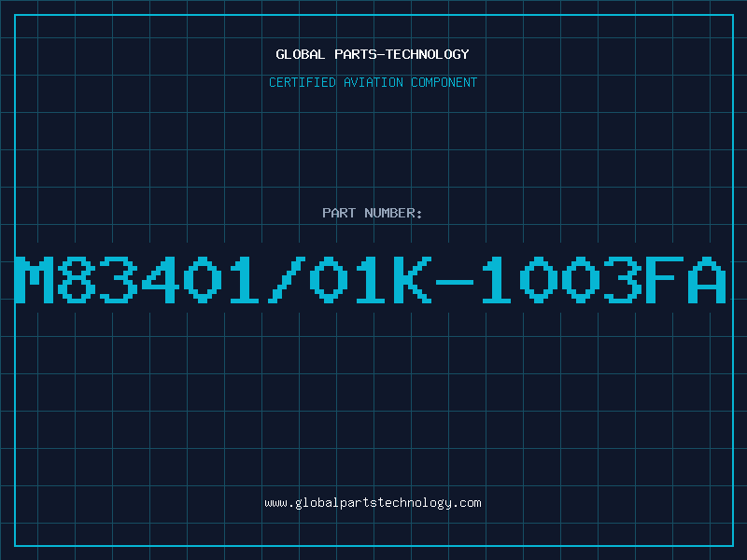This screenshot has height=560, width=747.
Task: Click the word CERTIFIED in the subtitle
Action: click(x=303, y=82)
